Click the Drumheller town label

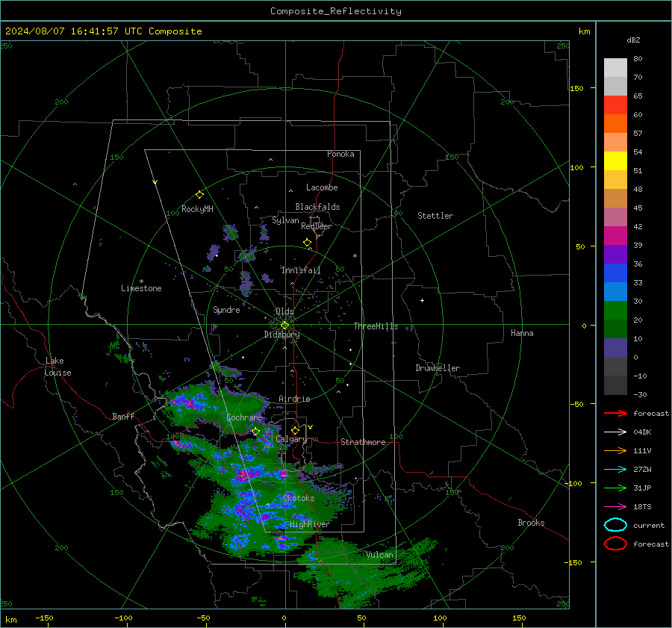(x=438, y=368)
